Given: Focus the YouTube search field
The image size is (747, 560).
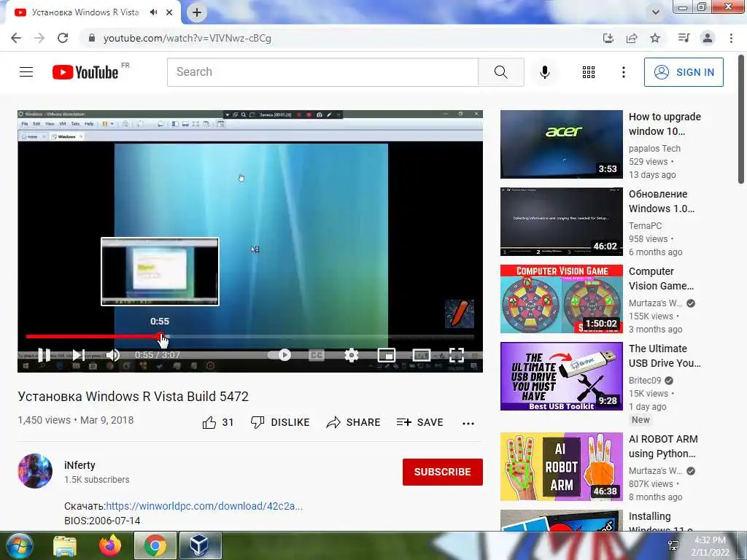Looking at the screenshot, I should 322,72.
